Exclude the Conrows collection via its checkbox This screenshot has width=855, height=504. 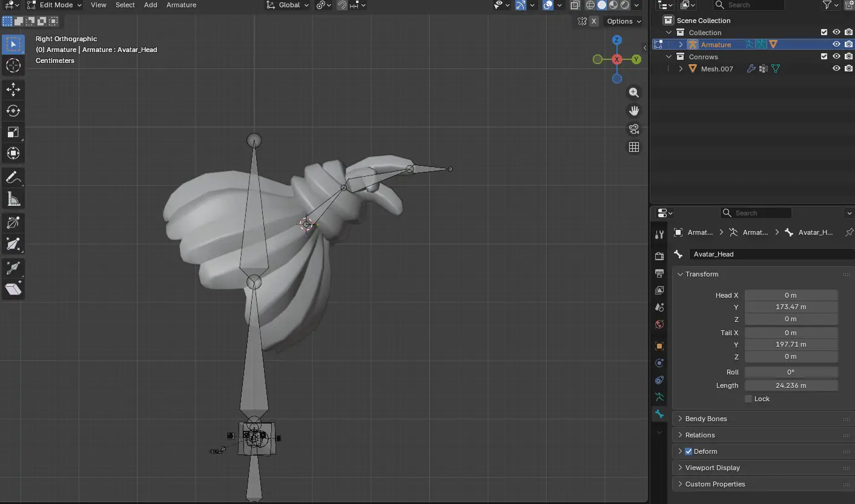824,56
